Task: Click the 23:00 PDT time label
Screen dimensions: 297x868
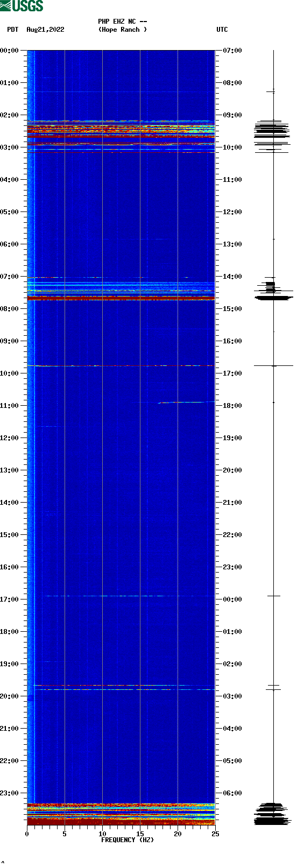Action: (x=10, y=793)
